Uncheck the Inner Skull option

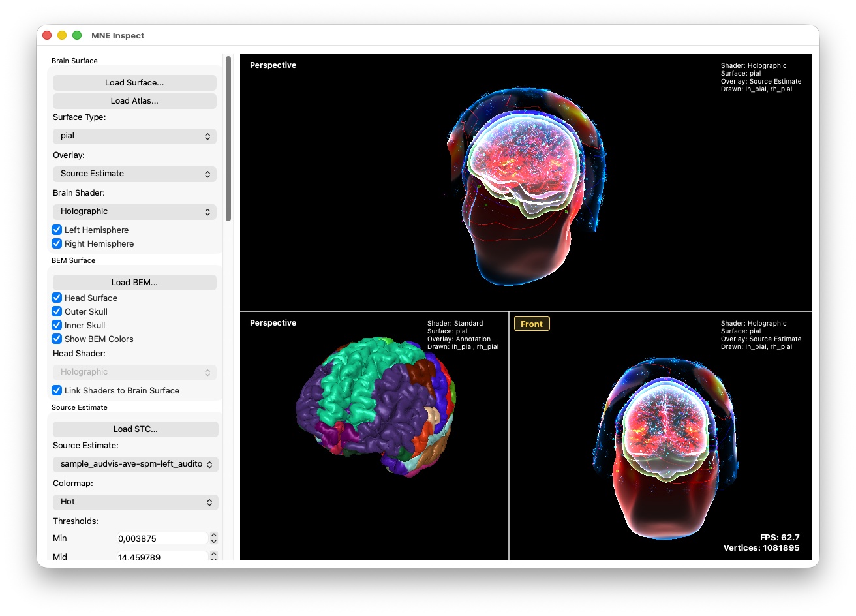coord(57,325)
